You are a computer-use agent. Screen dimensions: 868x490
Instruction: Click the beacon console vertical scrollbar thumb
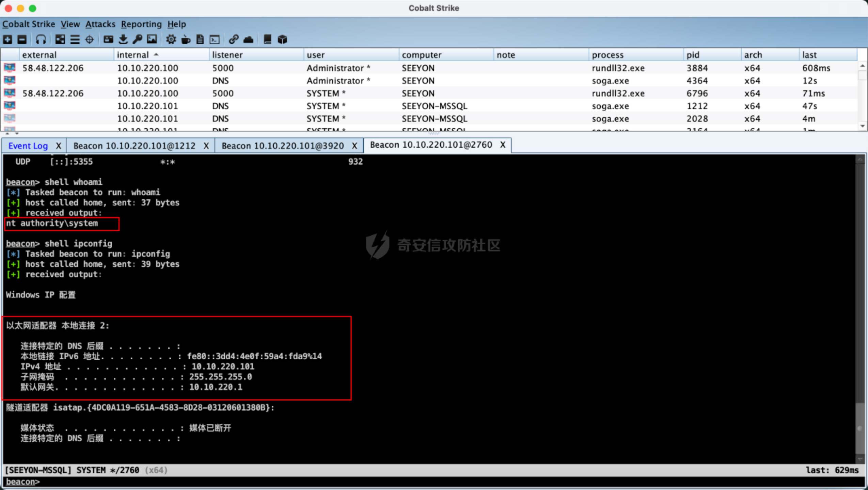[860, 428]
